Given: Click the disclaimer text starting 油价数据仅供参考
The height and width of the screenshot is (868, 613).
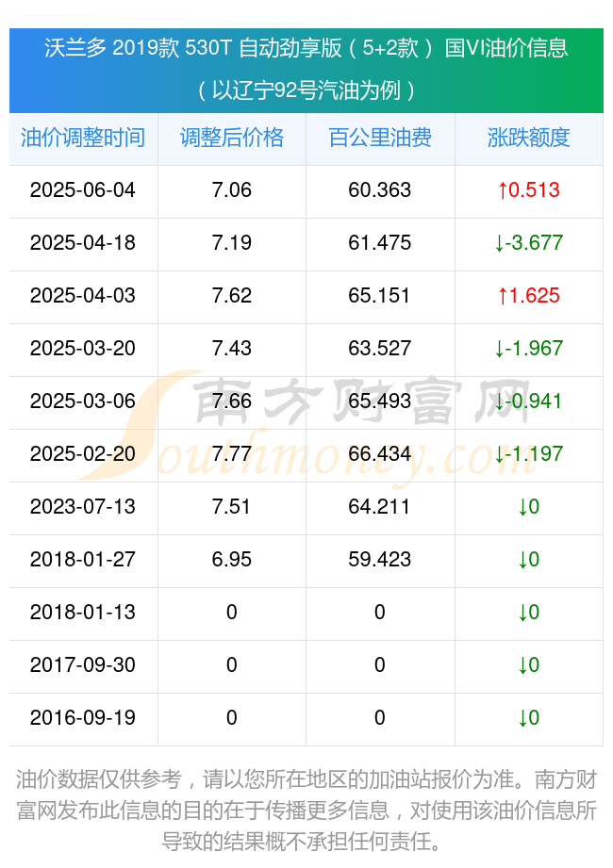Looking at the screenshot, I should coord(306,811).
